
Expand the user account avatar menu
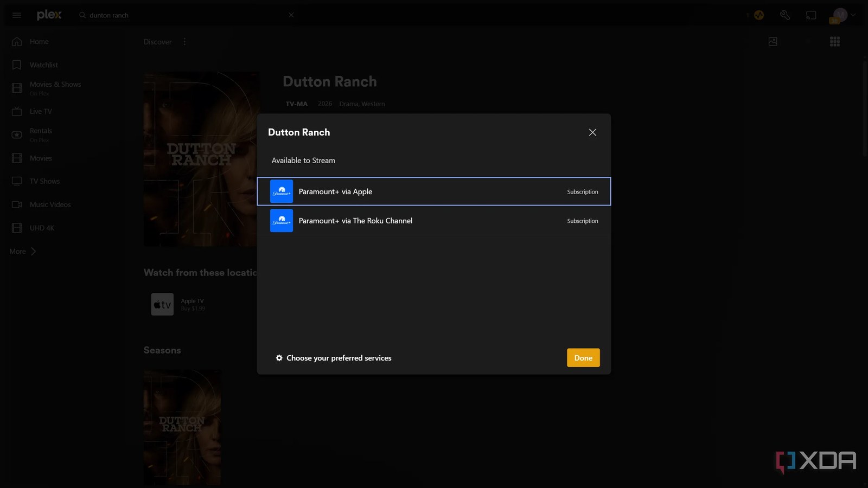pyautogui.click(x=844, y=15)
